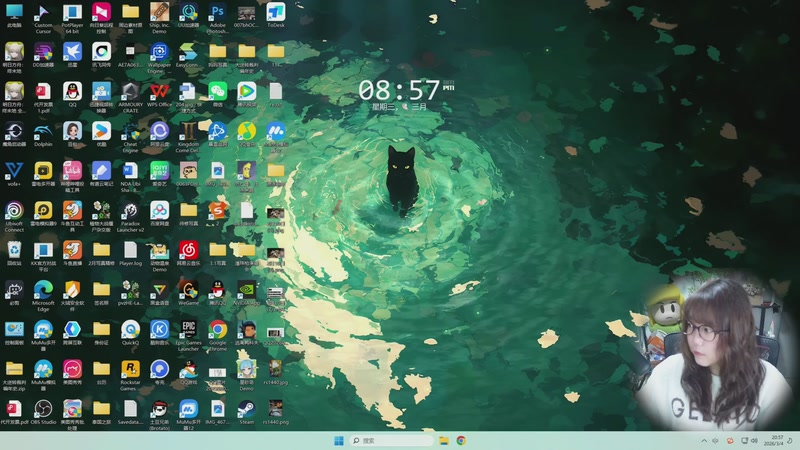Open the Ship, Inc. Demo shortcut
This screenshot has width=800, height=450.
point(159,16)
